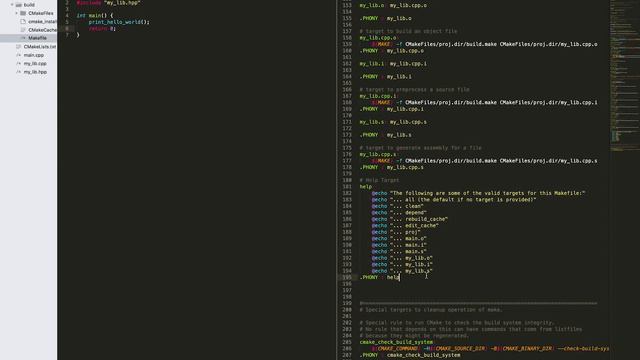Click the my_lib.cpp code file icon
The image size is (640, 360).
tap(18, 63)
